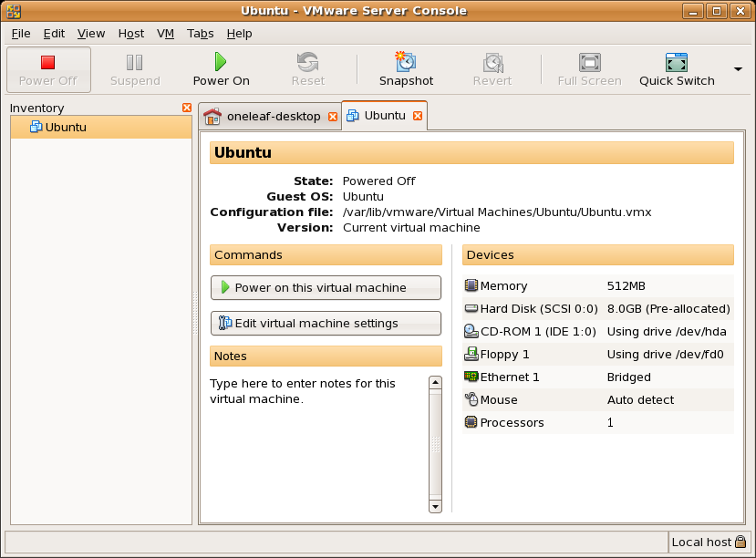
Task: Open the Host menu
Action: coord(131,34)
